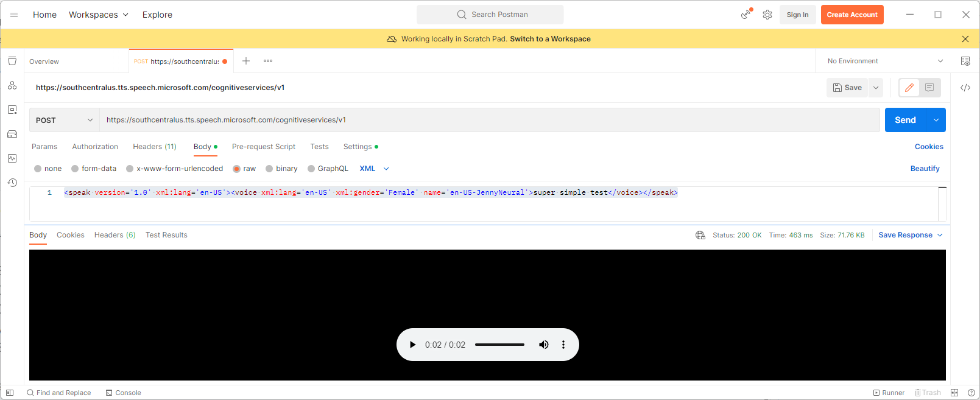The height and width of the screenshot is (400, 980).
Task: Open the Save options arrow
Action: click(876, 88)
